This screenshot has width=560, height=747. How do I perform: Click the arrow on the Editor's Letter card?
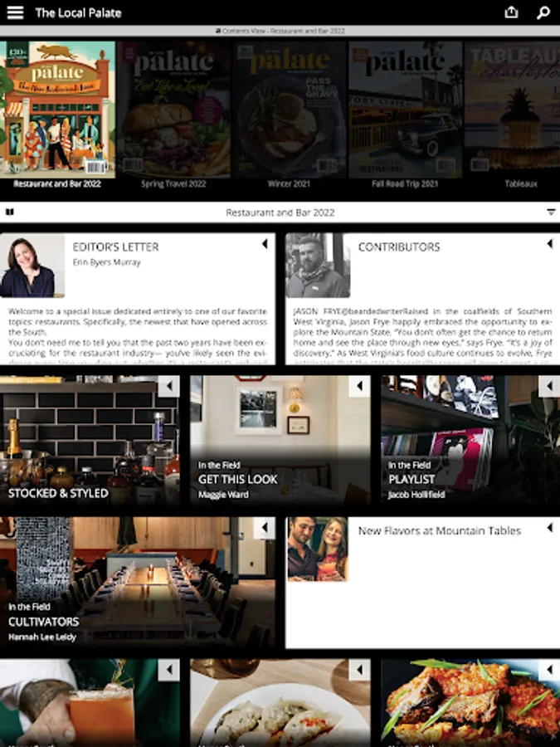(265, 244)
